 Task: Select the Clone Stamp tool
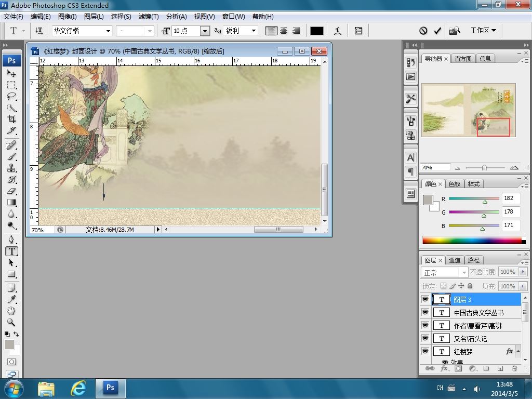coord(11,168)
